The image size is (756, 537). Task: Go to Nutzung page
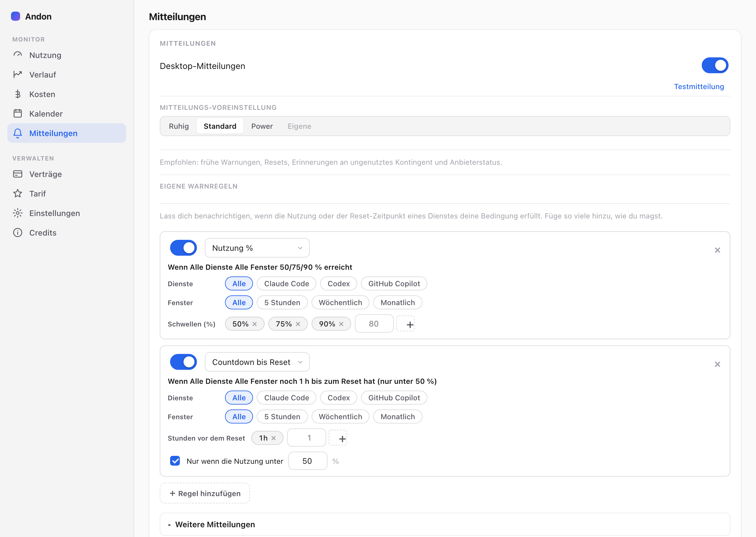67,55
